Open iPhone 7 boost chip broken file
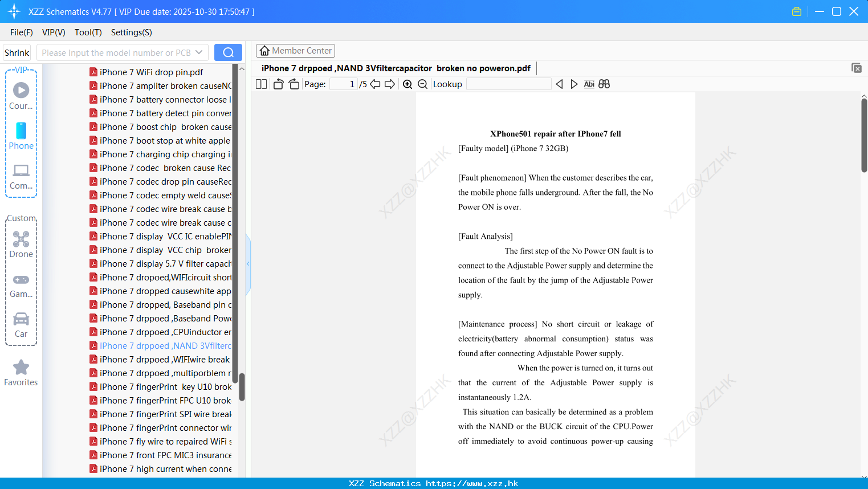 click(160, 127)
